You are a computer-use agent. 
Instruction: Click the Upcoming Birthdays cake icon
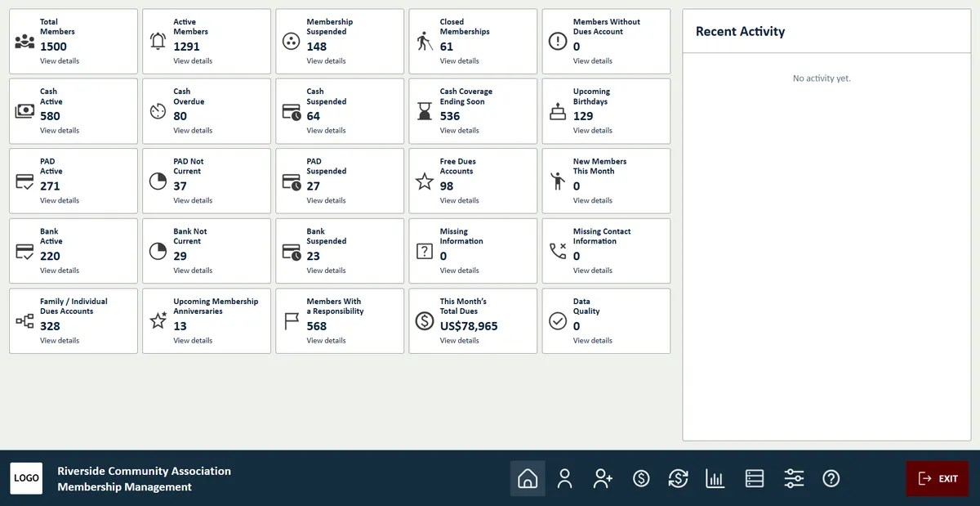pos(558,112)
